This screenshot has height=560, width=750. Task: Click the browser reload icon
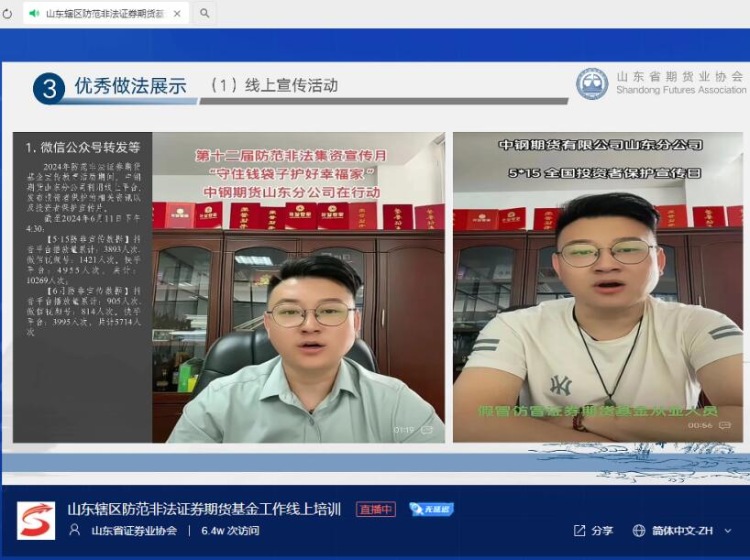click(x=7, y=14)
